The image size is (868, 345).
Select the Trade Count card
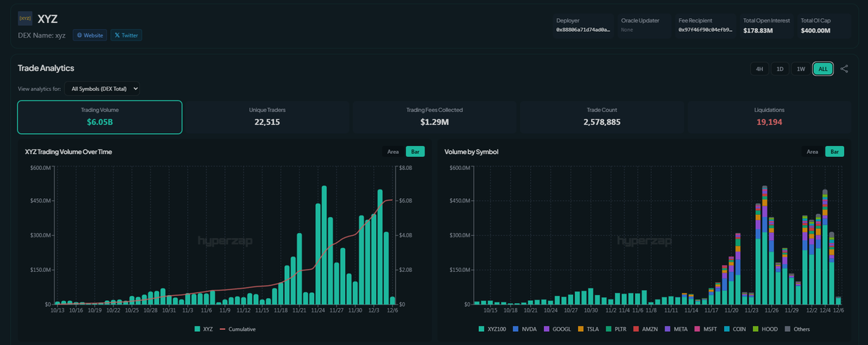(601, 117)
